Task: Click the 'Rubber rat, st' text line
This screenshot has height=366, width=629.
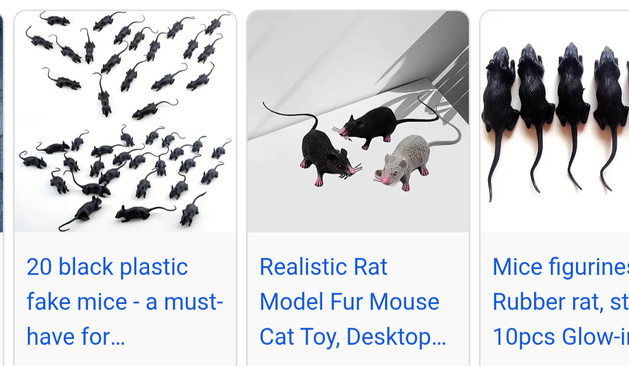Action: tap(560, 302)
